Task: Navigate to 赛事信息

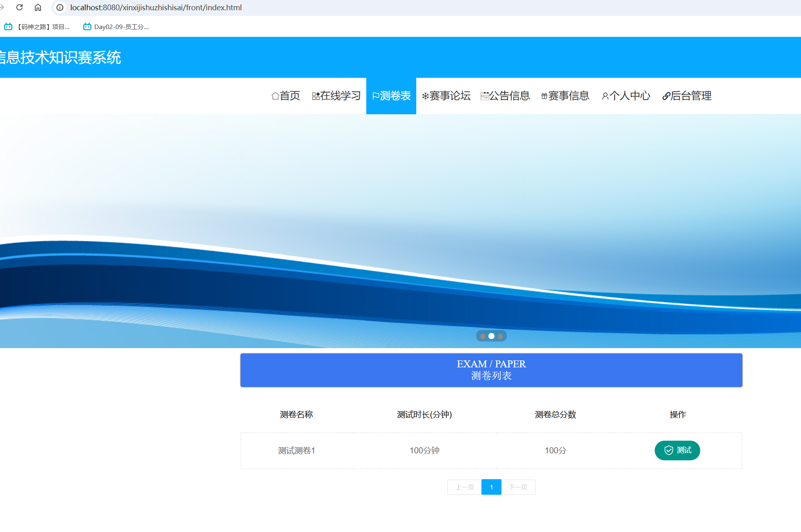Action: point(565,96)
